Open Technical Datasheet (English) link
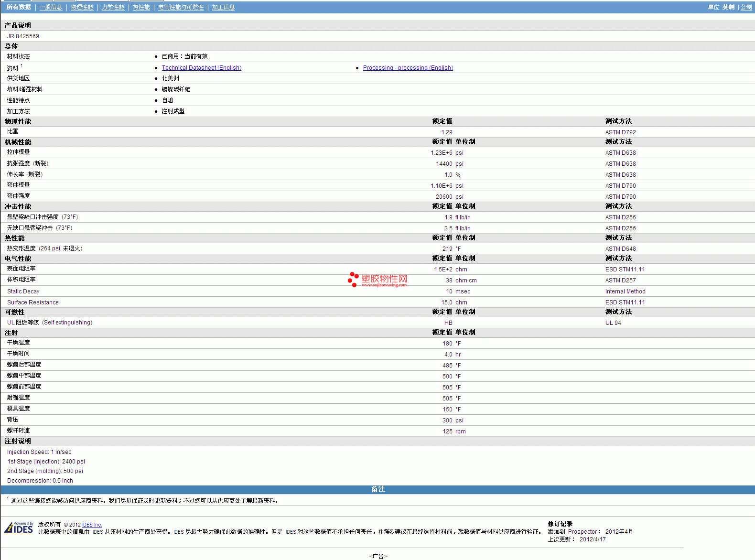The width and height of the screenshot is (755, 560). coord(201,68)
